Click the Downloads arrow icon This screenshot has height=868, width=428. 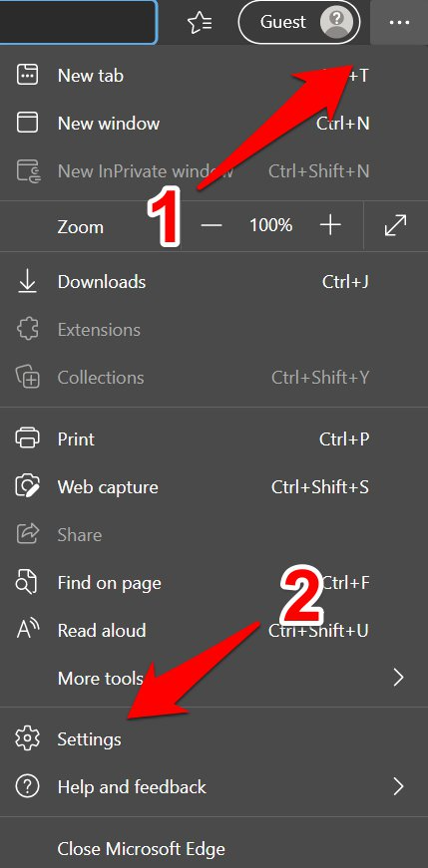(x=27, y=282)
